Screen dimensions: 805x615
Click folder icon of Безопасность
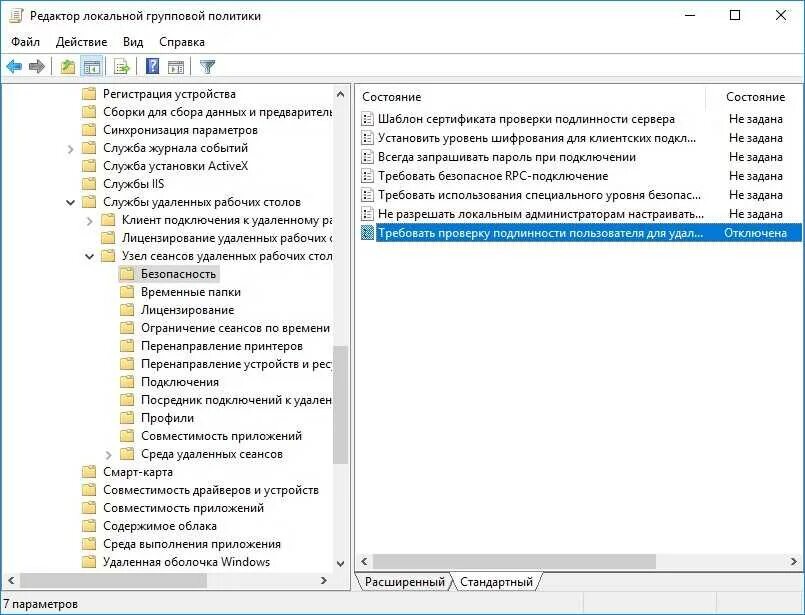pos(126,274)
